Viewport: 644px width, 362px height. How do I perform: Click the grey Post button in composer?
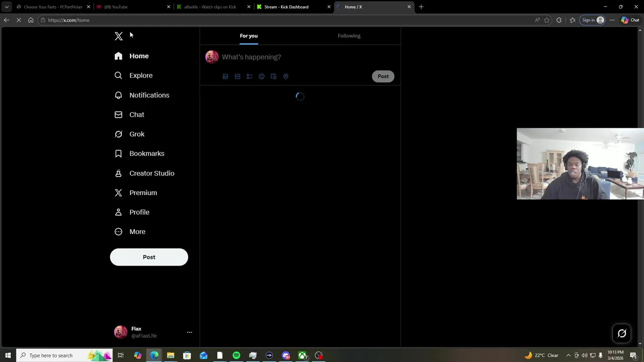click(383, 76)
